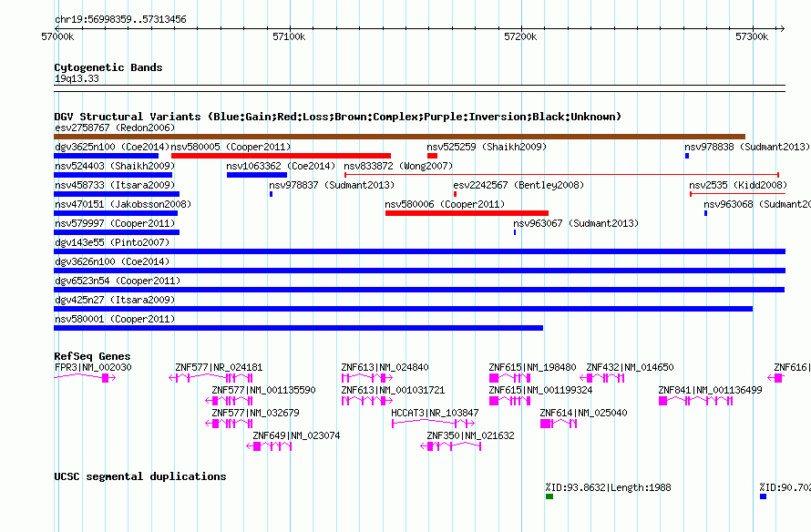
Task: Select the nsv579997 (Cooper2011) gain bar
Action: point(117,232)
